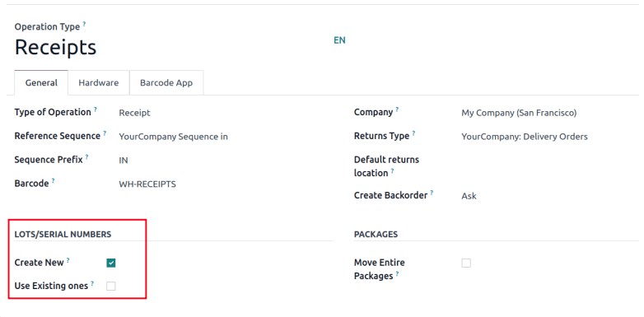Click help icon beside Barcode label
The image size is (644, 317).
coord(54,181)
